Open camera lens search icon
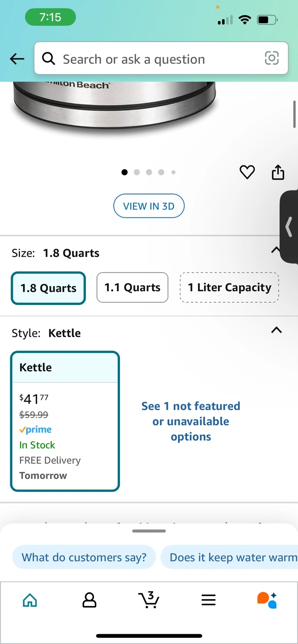The height and width of the screenshot is (644, 298). [x=272, y=58]
